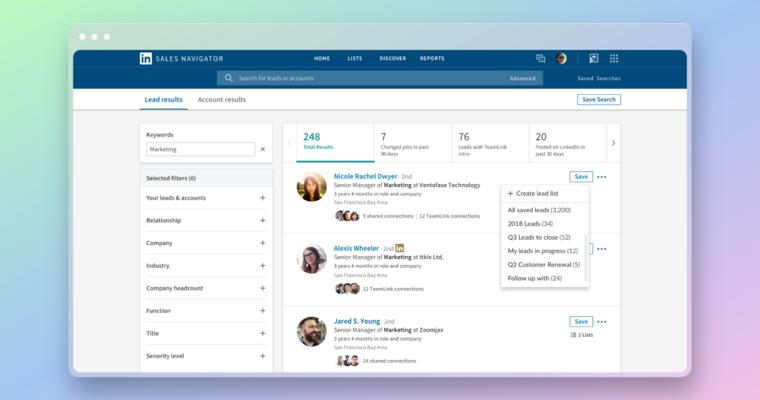Expand the Company filter
The height and width of the screenshot is (400, 760).
[x=263, y=243]
